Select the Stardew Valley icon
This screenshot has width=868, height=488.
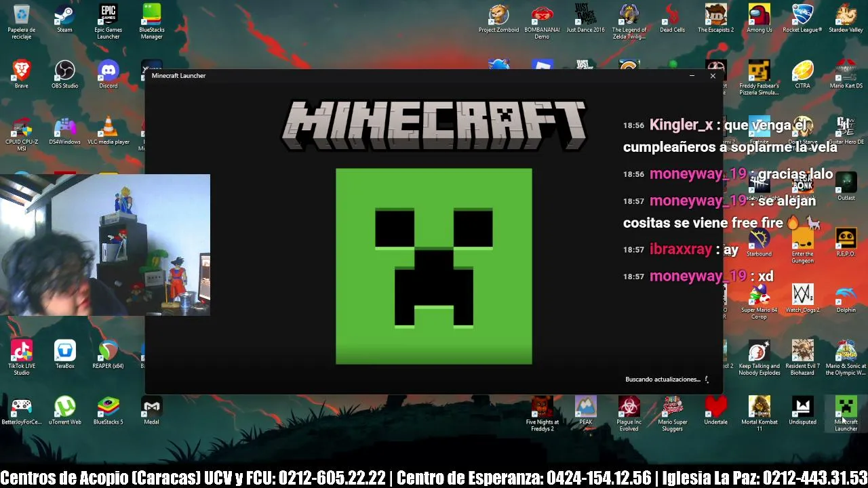846,19
